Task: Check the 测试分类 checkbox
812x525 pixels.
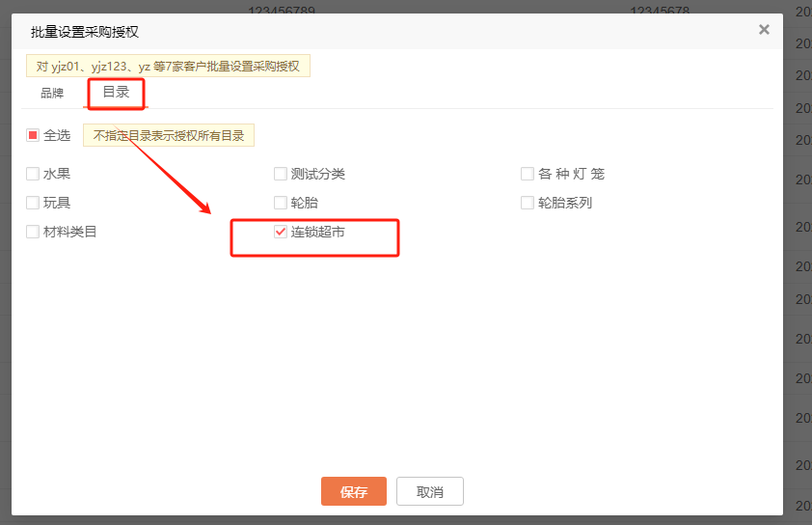Action: click(281, 174)
